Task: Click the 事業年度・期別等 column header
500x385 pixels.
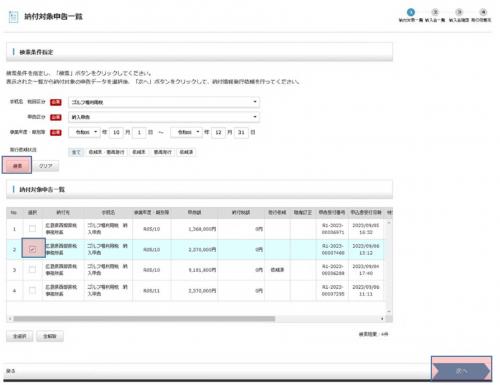Action: [x=152, y=213]
